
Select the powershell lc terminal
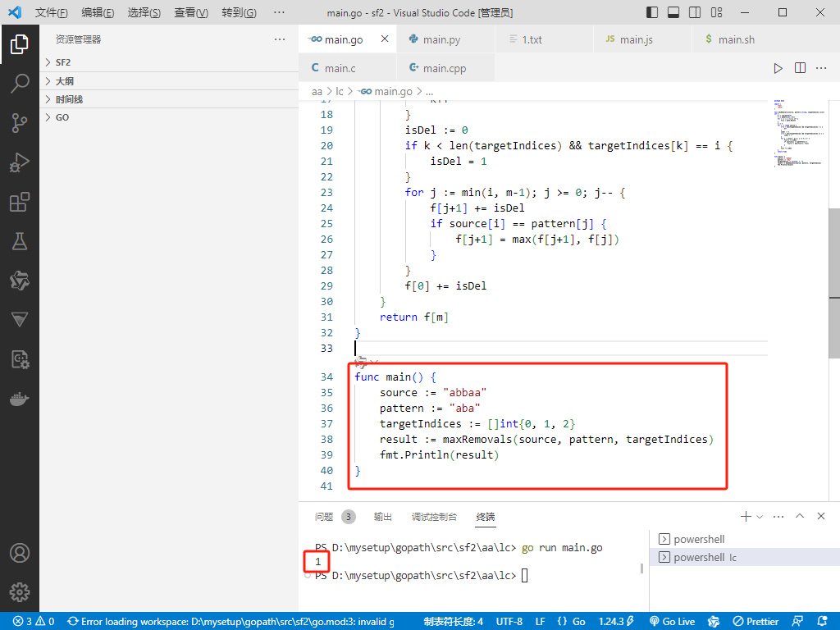click(745, 557)
